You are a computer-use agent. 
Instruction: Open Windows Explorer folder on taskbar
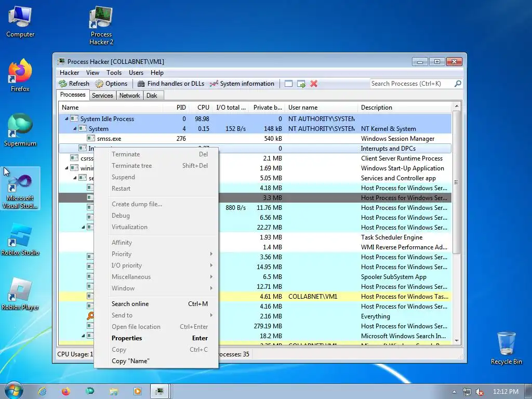click(113, 391)
